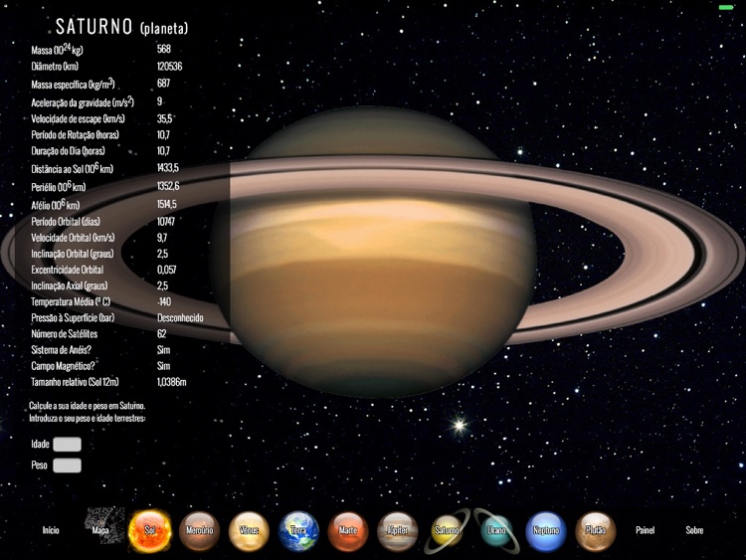746x560 pixels.
Task: Click the Peso input field
Action: coord(67,466)
